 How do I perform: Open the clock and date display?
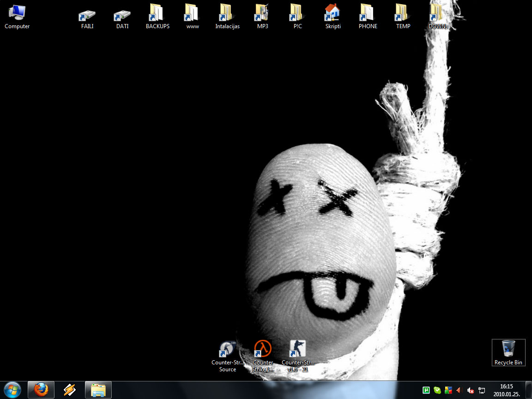(506, 390)
